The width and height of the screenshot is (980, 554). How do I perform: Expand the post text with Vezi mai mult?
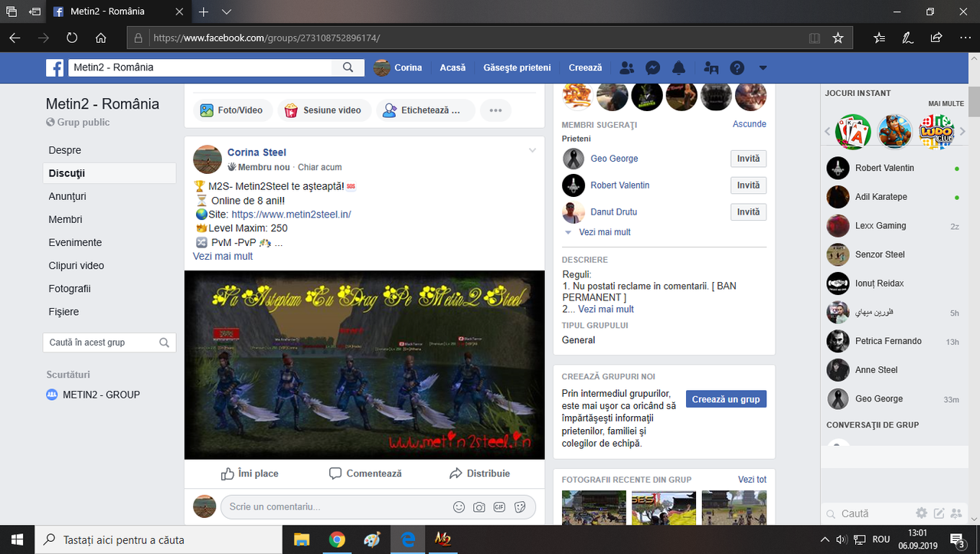point(223,256)
